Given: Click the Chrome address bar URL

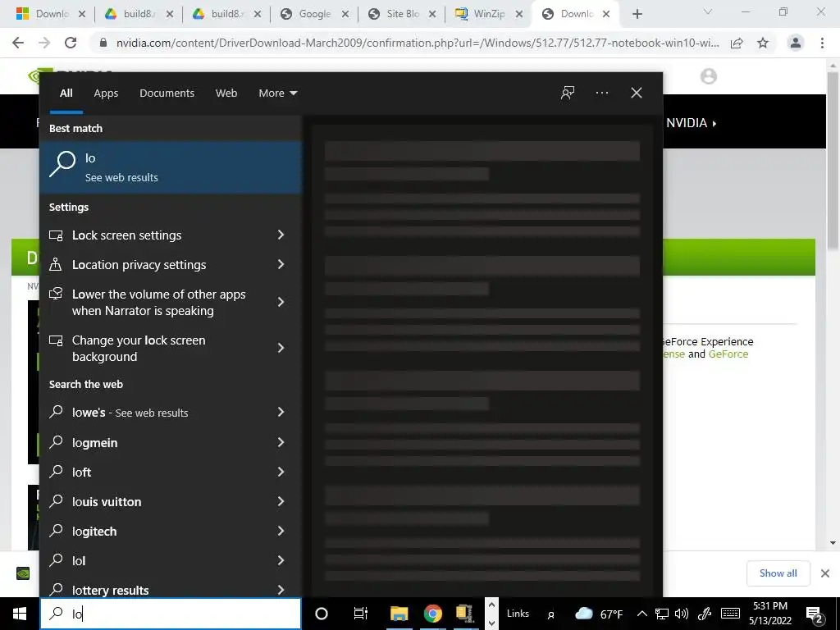Looking at the screenshot, I should click(418, 43).
